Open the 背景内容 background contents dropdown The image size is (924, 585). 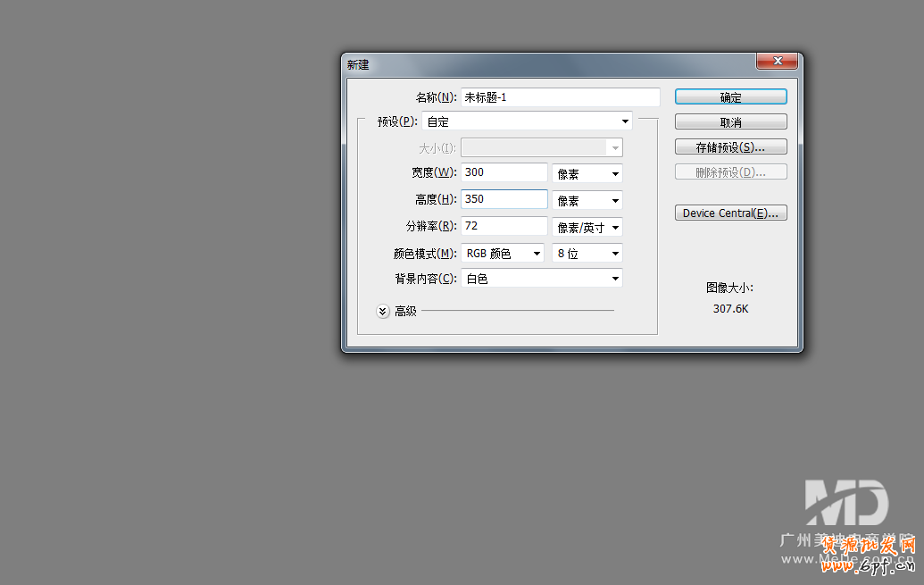541,279
